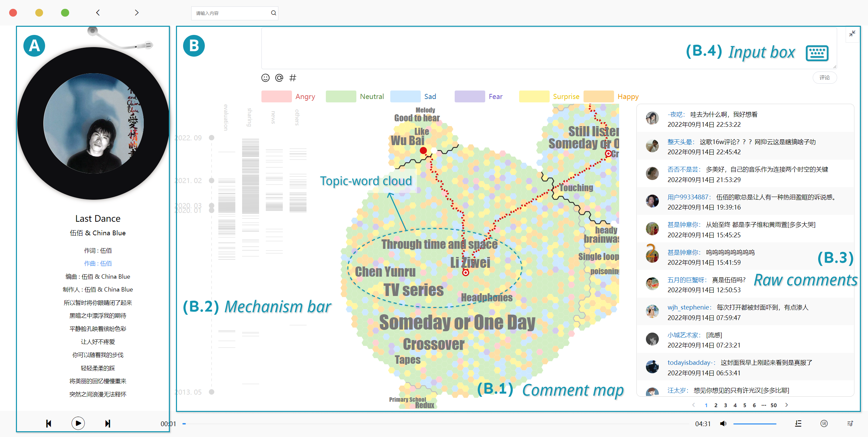Click the search magnifier icon
Image resolution: width=868 pixels, height=437 pixels.
(273, 13)
